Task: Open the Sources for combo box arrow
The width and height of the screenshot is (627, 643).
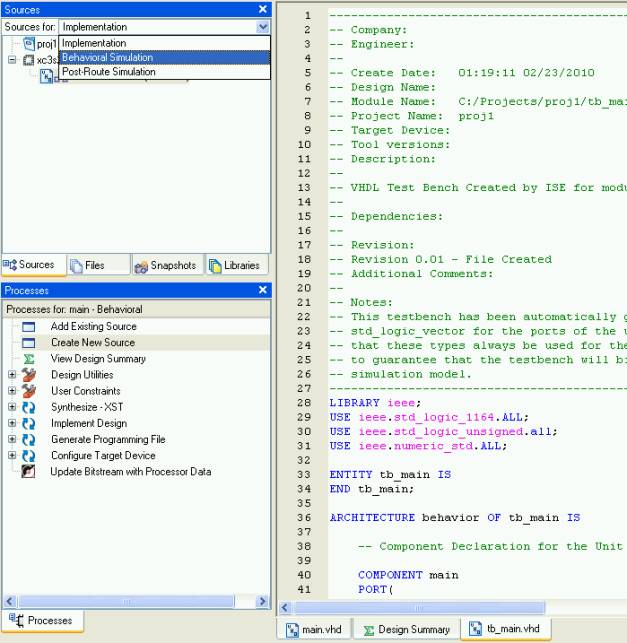Action: tap(262, 27)
